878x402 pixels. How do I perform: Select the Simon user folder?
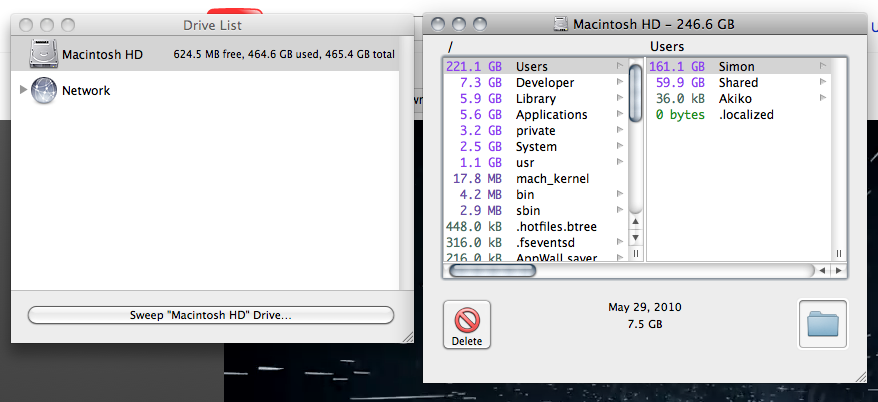[x=739, y=67]
